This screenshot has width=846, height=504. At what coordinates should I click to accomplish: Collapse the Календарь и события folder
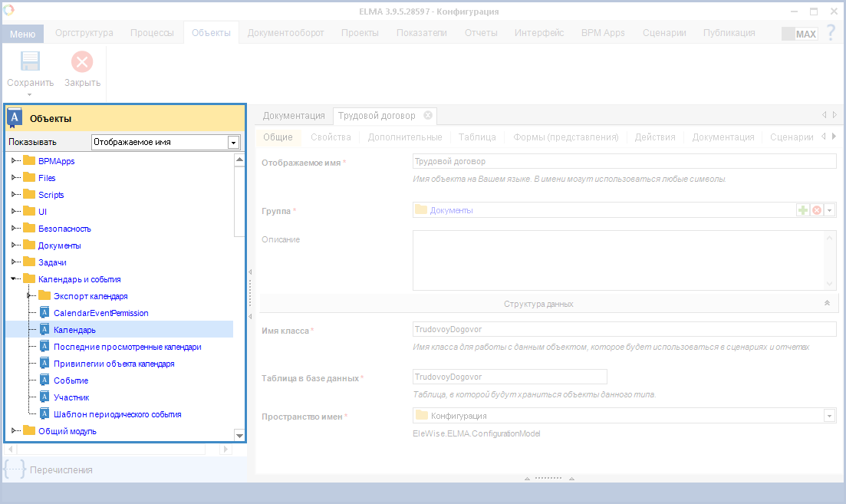14,279
